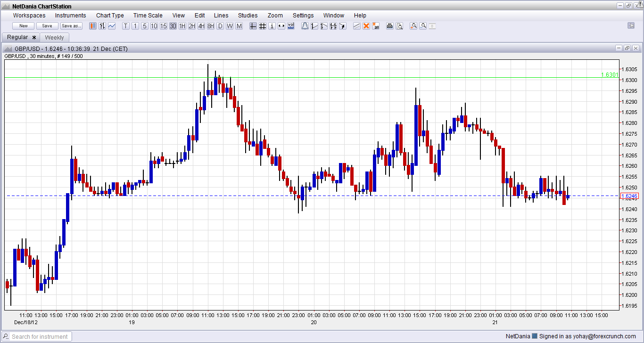This screenshot has width=644, height=343.
Task: Click the print preview icon
Action: coord(399,26)
